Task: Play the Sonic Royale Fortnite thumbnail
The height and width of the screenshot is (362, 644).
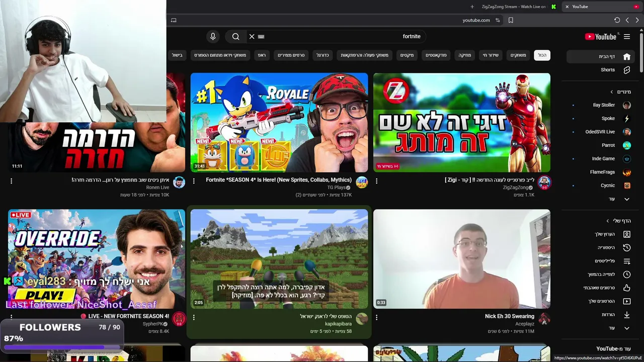Action: click(x=279, y=122)
